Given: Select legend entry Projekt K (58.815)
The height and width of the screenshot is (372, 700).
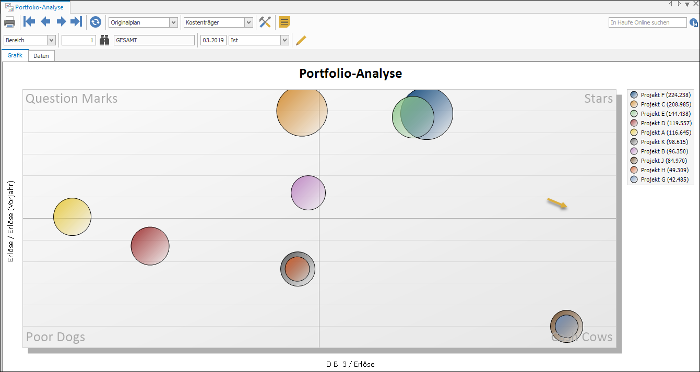Looking at the screenshot, I should (x=660, y=142).
